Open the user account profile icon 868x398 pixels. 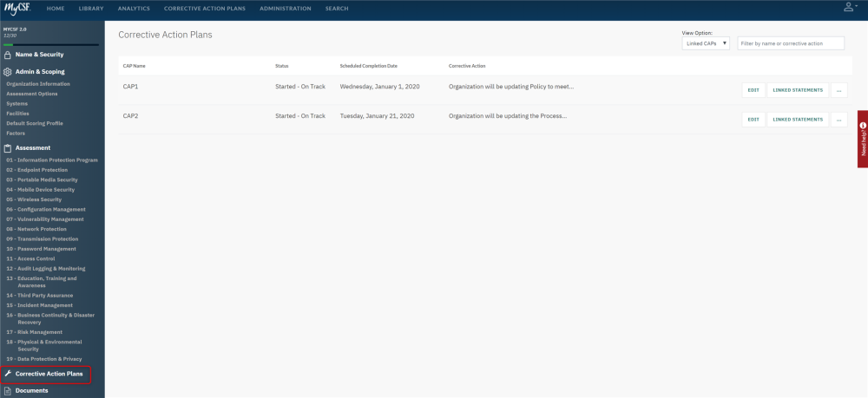coord(850,7)
